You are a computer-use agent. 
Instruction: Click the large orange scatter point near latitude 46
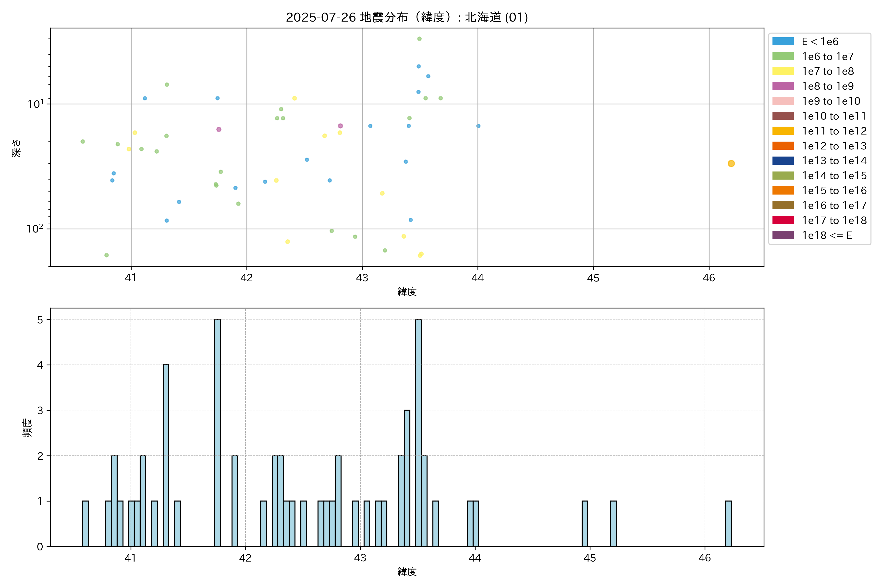[731, 163]
